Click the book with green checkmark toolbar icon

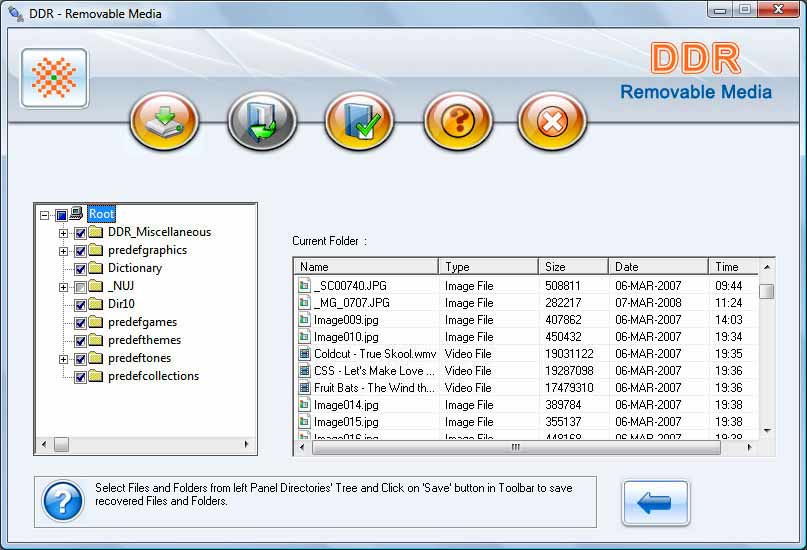(359, 121)
